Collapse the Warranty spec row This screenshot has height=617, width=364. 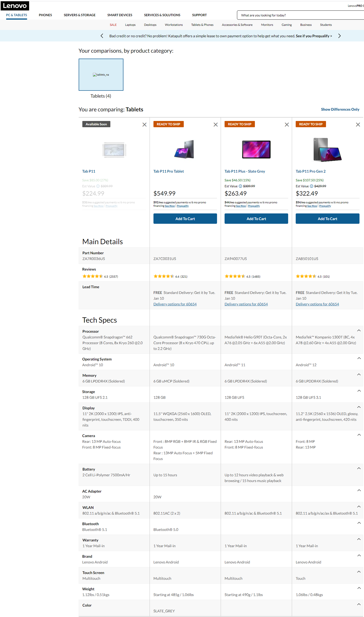359,539
